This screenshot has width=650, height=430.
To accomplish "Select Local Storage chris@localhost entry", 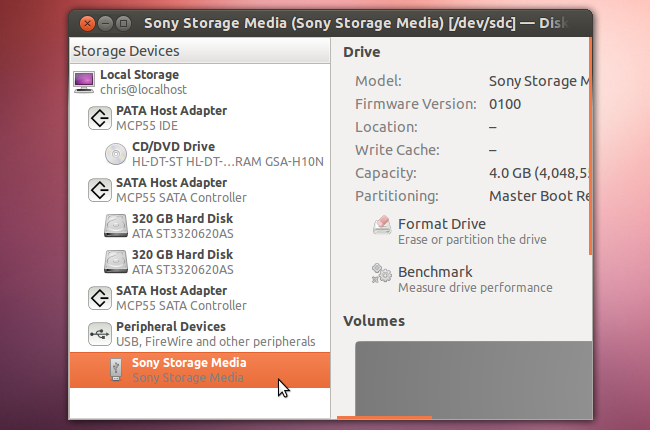I will 140,81.
